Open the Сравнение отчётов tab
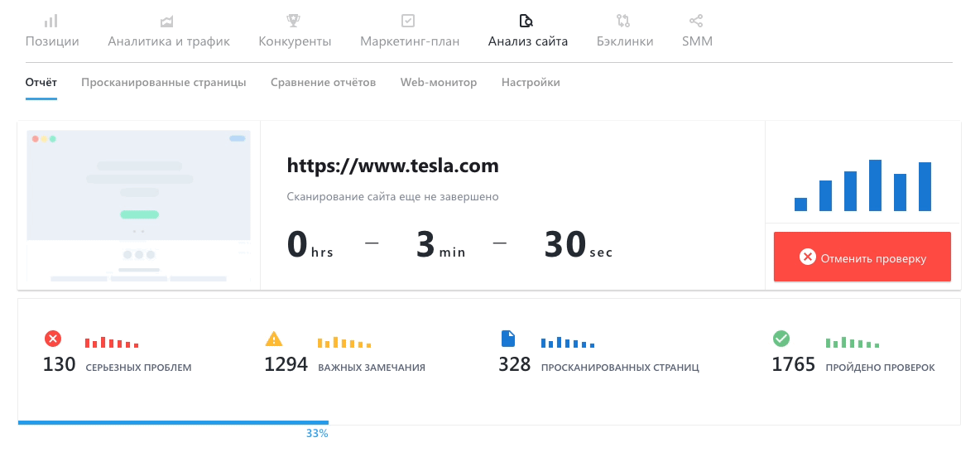This screenshot has width=980, height=452. pyautogui.click(x=323, y=83)
